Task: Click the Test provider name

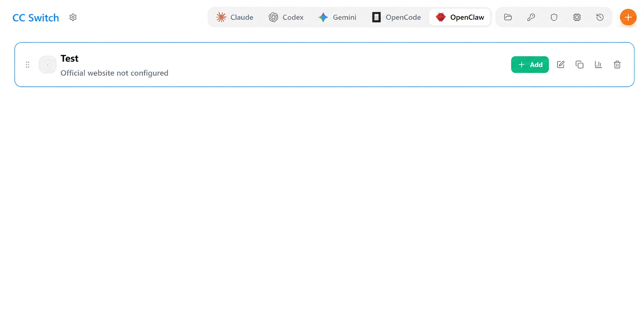Action: (x=69, y=58)
